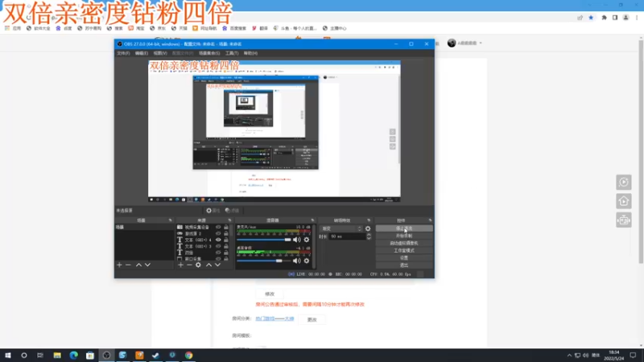Enable 工作室模式 in OBS controls
Image resolution: width=644 pixels, height=362 pixels.
404,251
